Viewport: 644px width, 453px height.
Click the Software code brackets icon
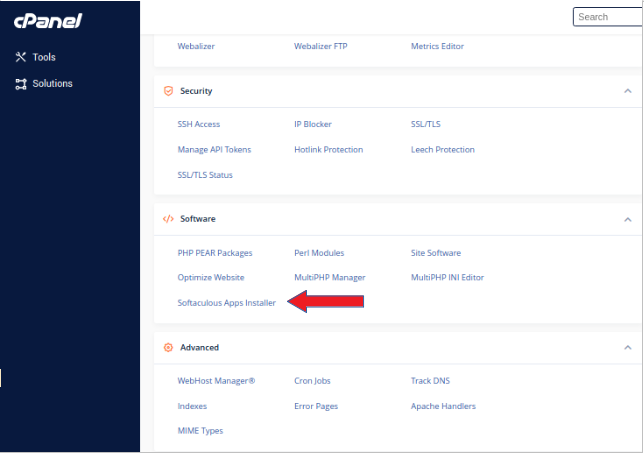click(168, 219)
